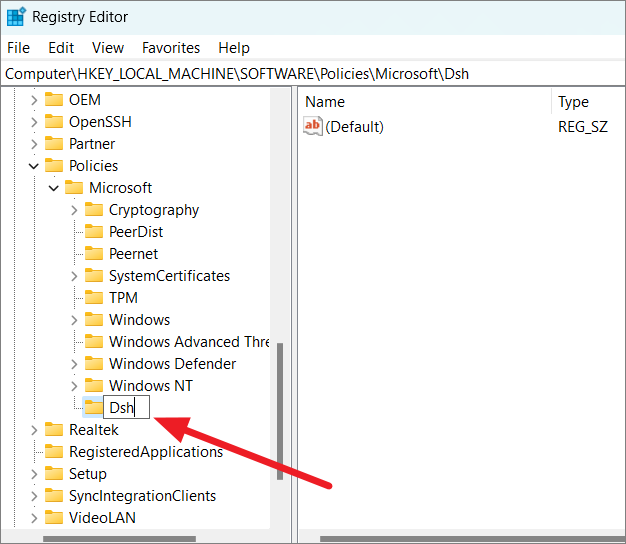Open the View menu
The height and width of the screenshot is (544, 626).
[108, 48]
